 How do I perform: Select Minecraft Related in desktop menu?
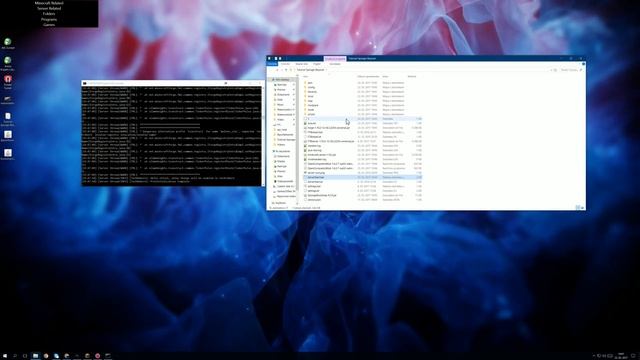click(49, 3)
